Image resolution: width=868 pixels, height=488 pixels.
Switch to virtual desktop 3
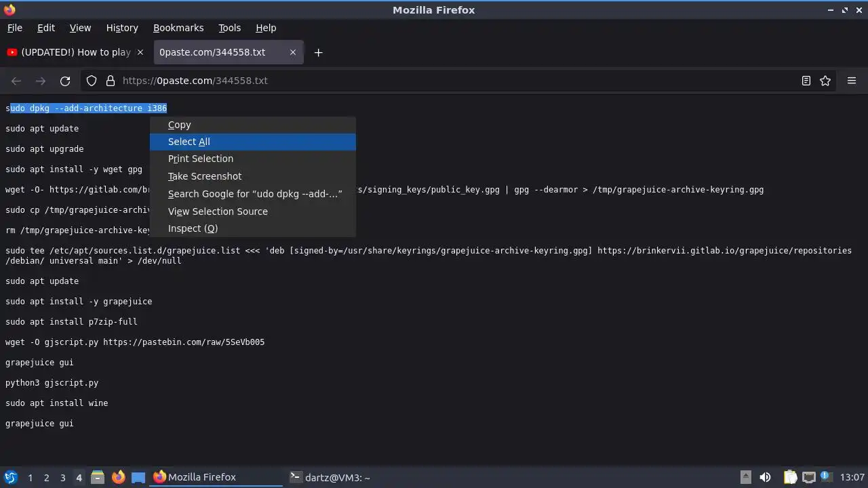[62, 478]
